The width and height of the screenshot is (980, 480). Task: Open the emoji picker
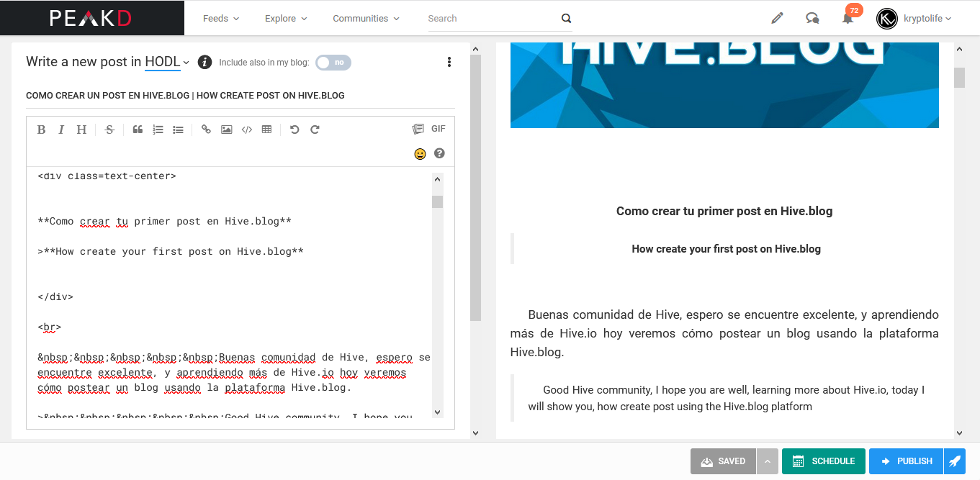tap(420, 153)
